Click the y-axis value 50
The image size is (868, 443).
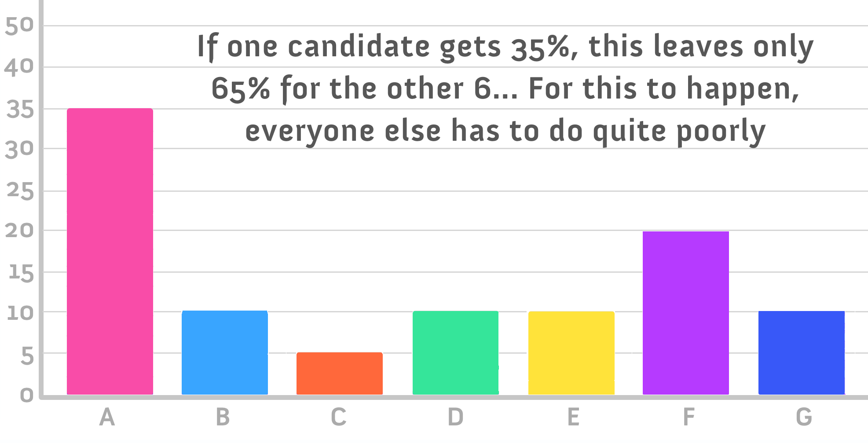click(x=19, y=26)
